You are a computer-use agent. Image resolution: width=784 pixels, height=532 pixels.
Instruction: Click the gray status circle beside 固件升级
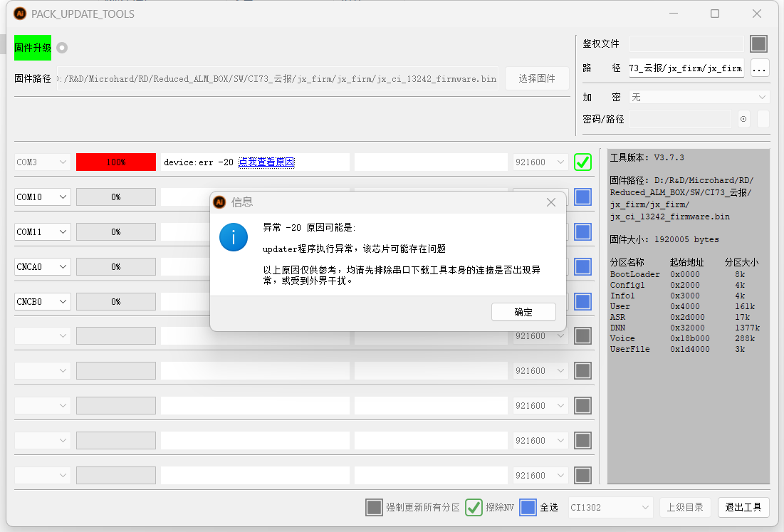coord(61,48)
